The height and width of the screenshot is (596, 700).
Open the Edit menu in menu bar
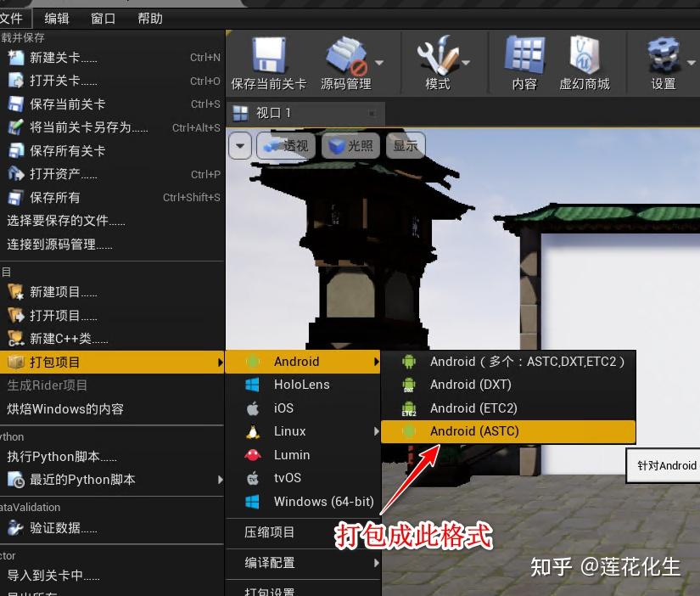click(x=57, y=19)
